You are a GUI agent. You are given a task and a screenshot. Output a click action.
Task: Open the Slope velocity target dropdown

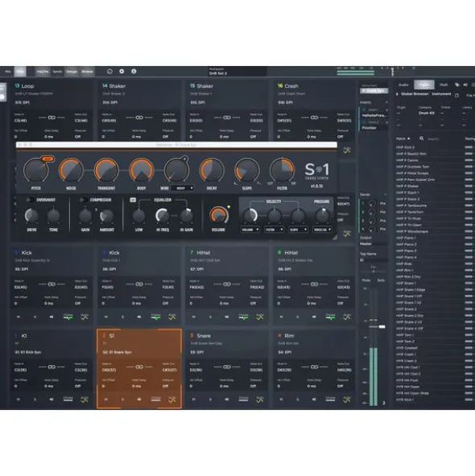click(298, 230)
